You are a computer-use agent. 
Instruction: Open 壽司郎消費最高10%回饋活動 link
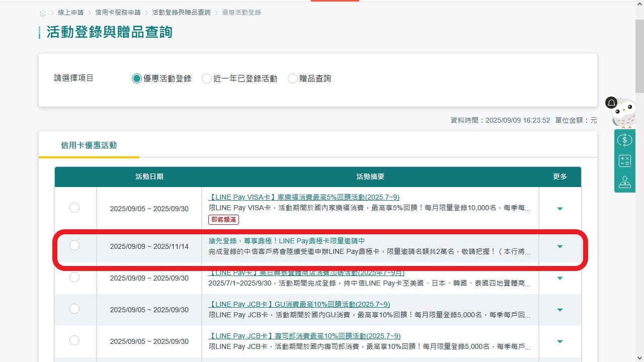(304, 336)
